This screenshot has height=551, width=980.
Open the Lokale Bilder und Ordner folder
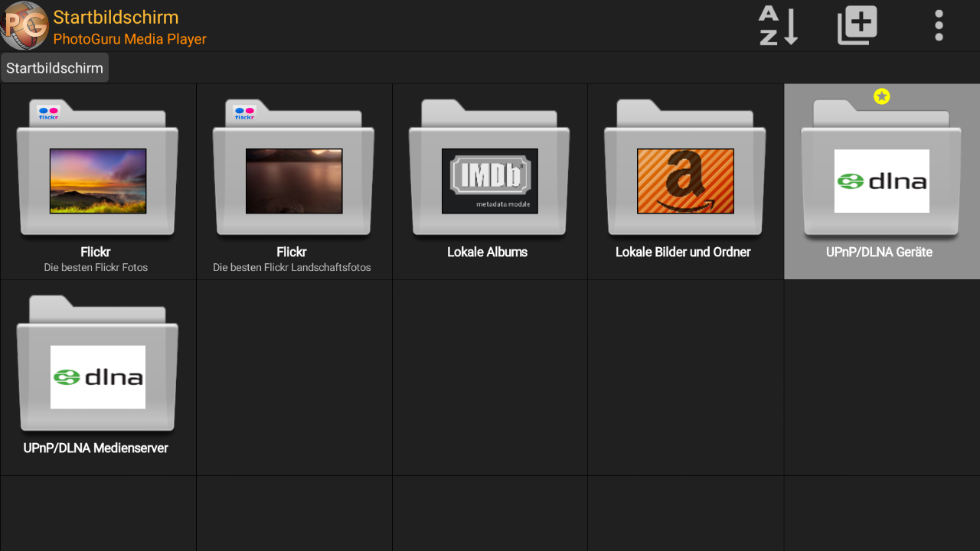click(686, 182)
